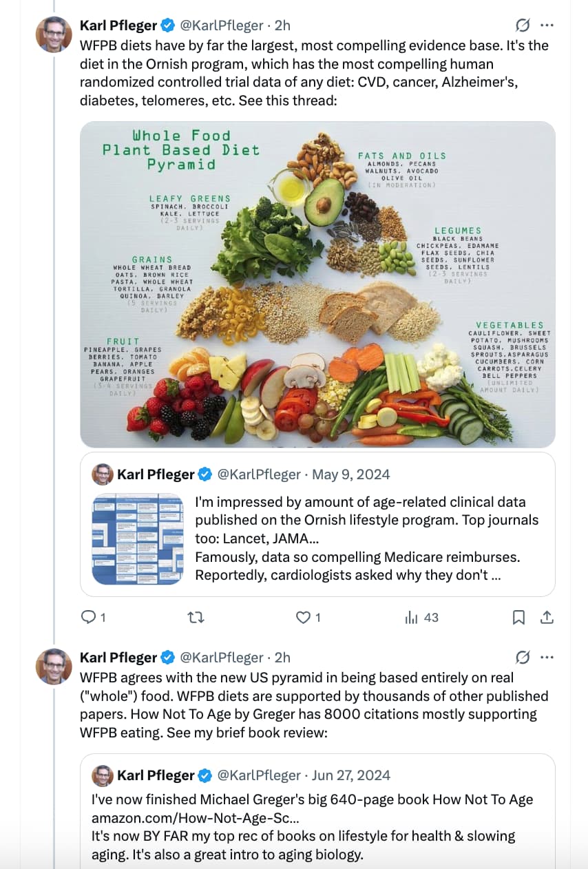Screen dimensions: 588x869
Task: Open Karl Pfleger's profile name on first tweet
Action: 118,25
